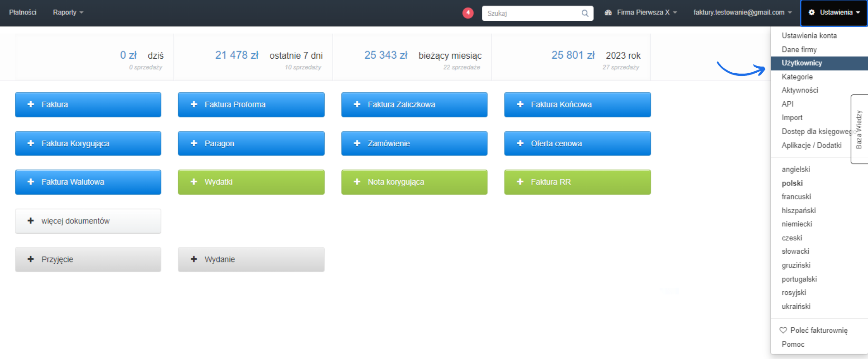Switch language to gruziński

tap(796, 265)
